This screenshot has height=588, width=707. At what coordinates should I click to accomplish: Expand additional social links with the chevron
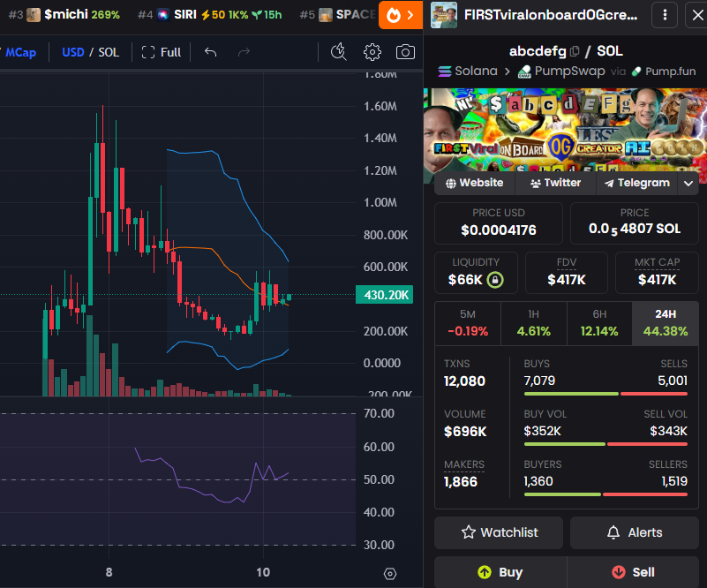[x=687, y=183]
